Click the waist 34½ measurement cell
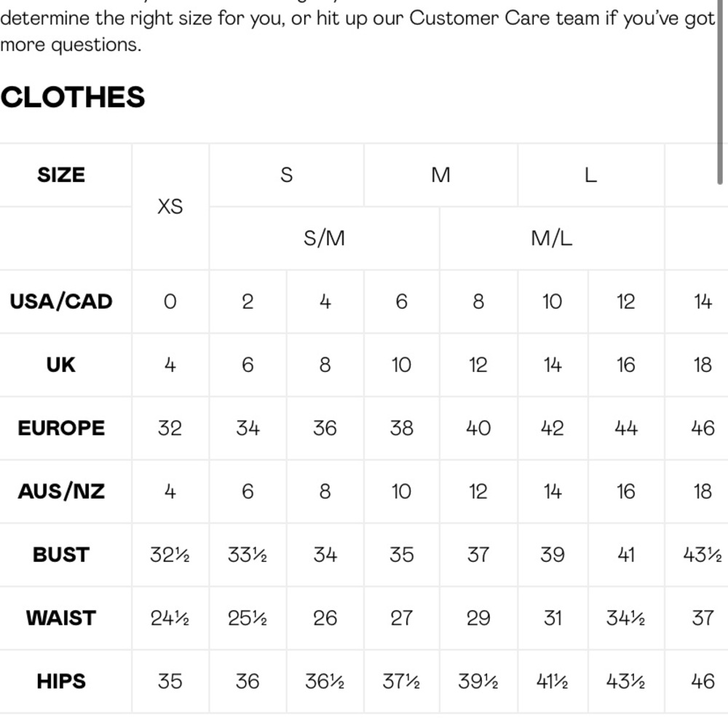Viewport: 728px width, 728px height. point(626,618)
